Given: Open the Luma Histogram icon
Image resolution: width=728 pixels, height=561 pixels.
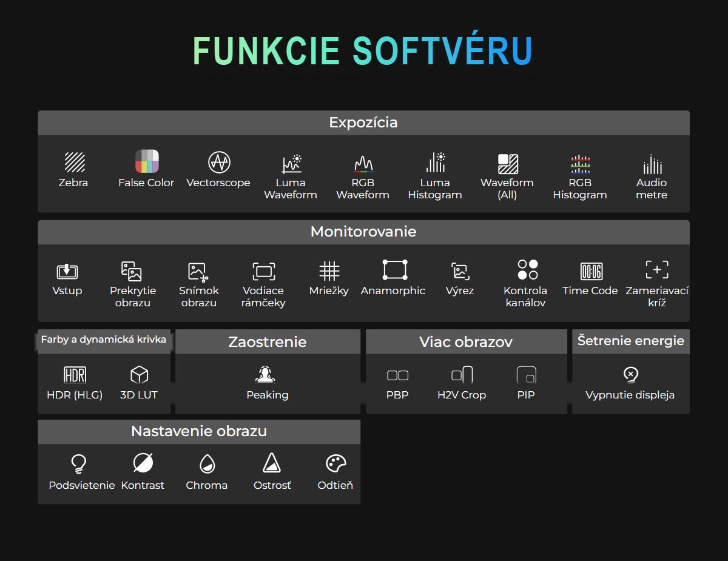Looking at the screenshot, I should pos(436,163).
